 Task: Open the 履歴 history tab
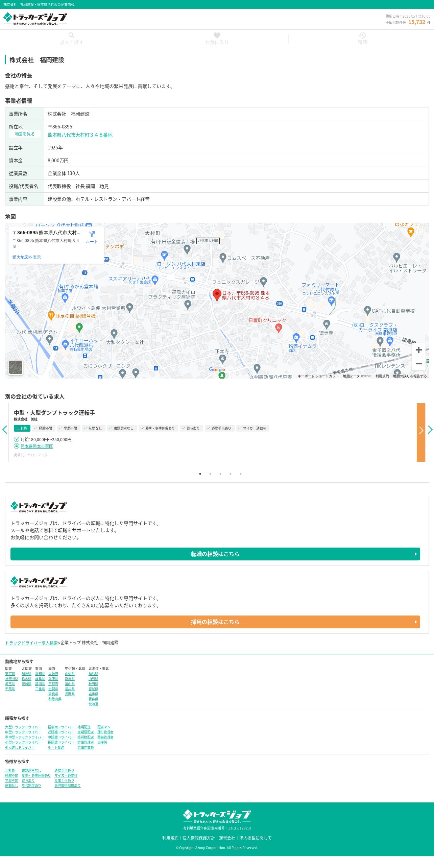pos(362,39)
